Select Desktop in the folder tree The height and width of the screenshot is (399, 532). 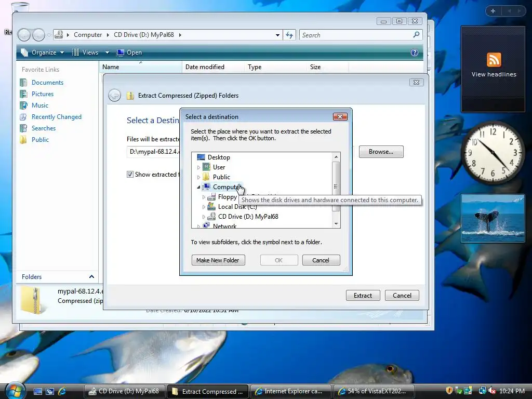(219, 157)
